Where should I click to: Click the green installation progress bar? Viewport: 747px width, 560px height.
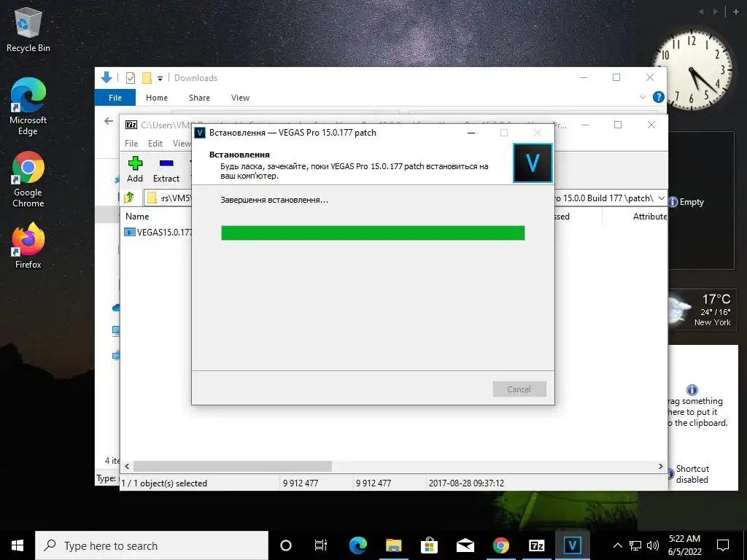coord(373,233)
